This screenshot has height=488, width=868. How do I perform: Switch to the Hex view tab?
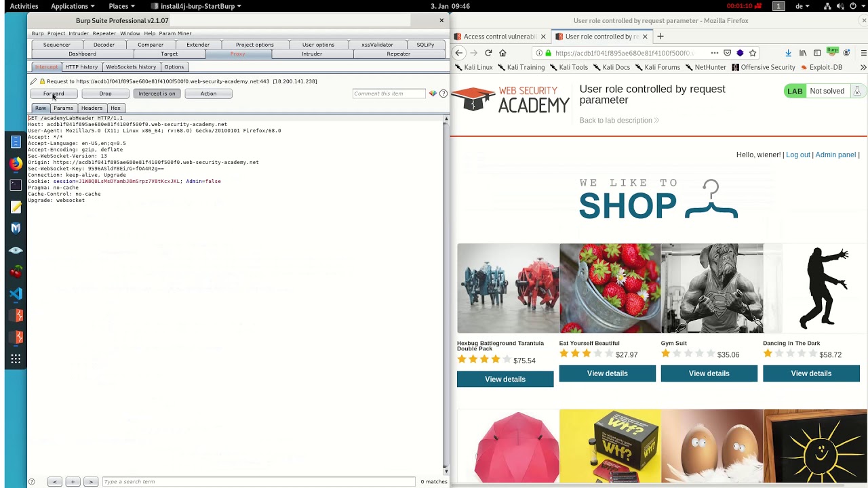(x=115, y=108)
